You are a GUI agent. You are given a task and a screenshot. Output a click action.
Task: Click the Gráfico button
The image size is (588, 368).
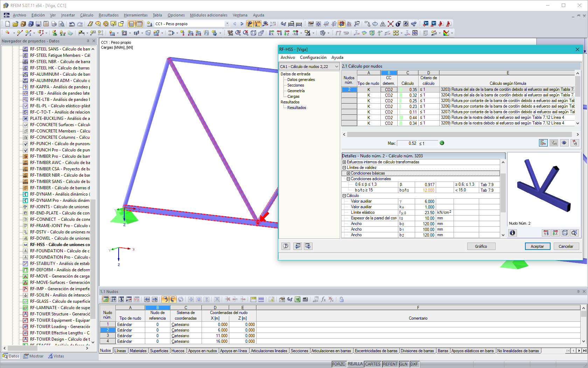481,246
